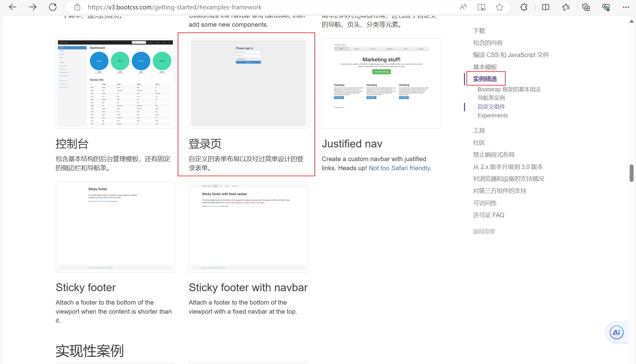Open the 实例精选 sidebar section

pos(485,79)
